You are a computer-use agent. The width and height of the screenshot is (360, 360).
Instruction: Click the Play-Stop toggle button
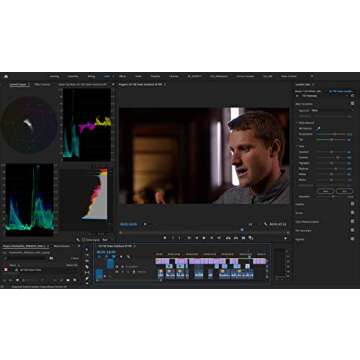(x=204, y=238)
